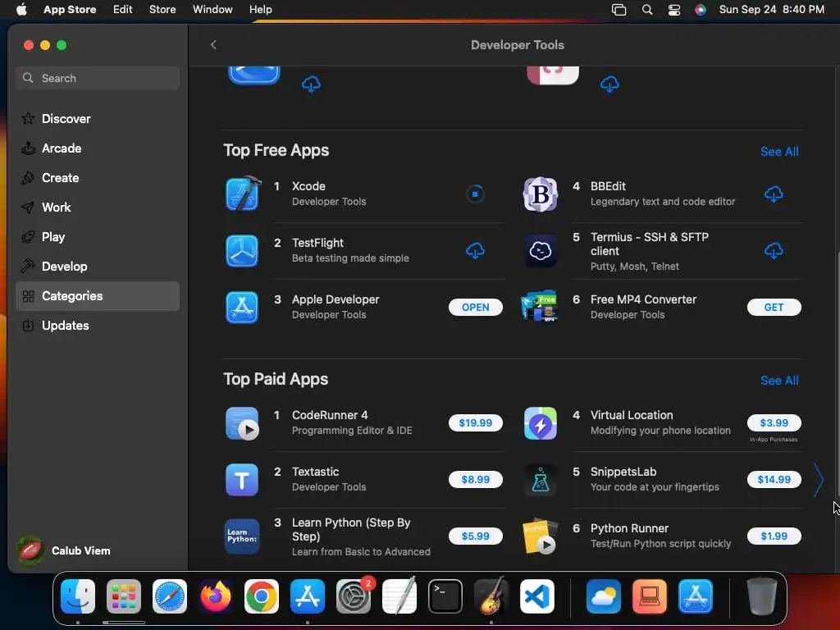See all Top Paid Apps
This screenshot has height=630, width=840.
pyautogui.click(x=779, y=381)
